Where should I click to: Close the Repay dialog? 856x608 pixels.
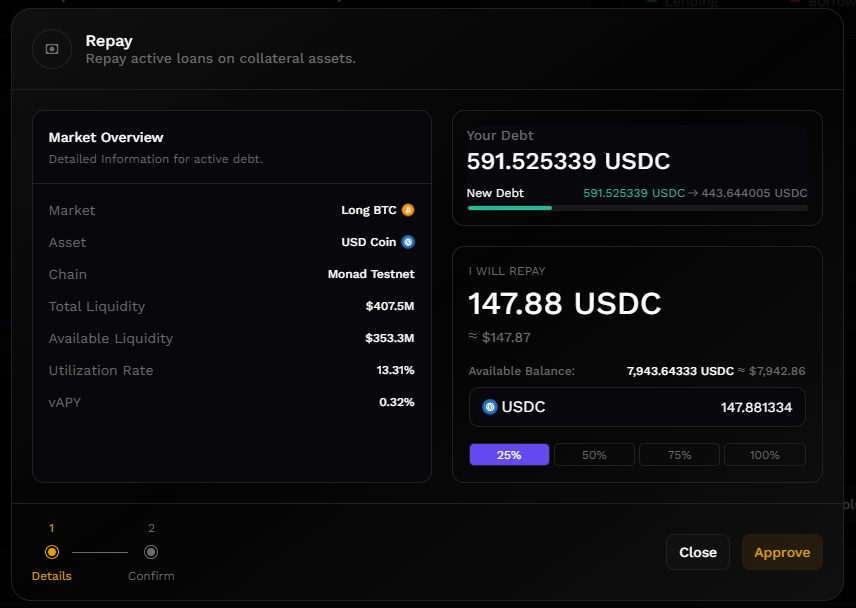click(697, 552)
